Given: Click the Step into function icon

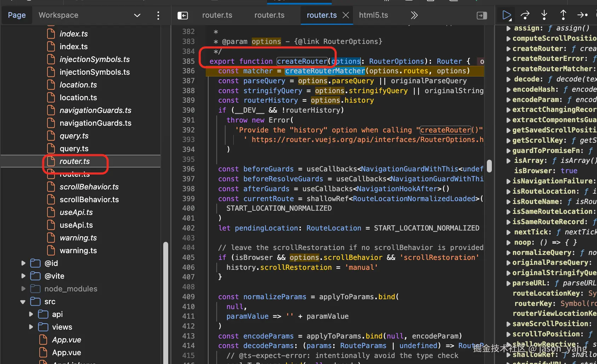Looking at the screenshot, I should coord(544,15).
